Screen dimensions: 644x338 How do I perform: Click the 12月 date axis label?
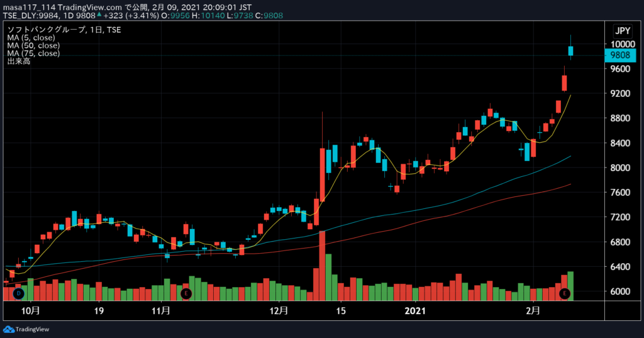tap(279, 311)
